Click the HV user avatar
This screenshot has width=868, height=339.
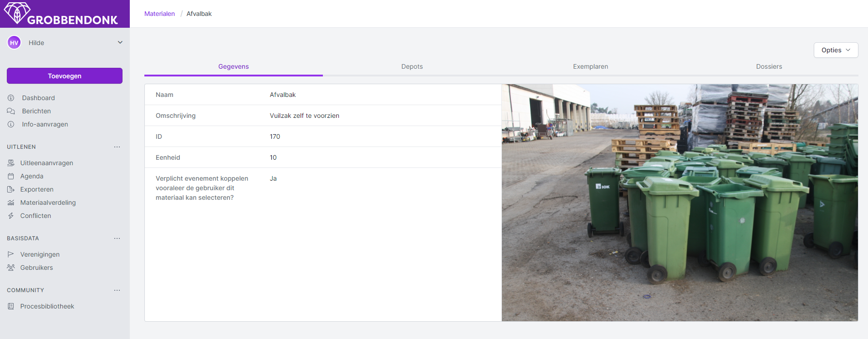[x=14, y=43]
